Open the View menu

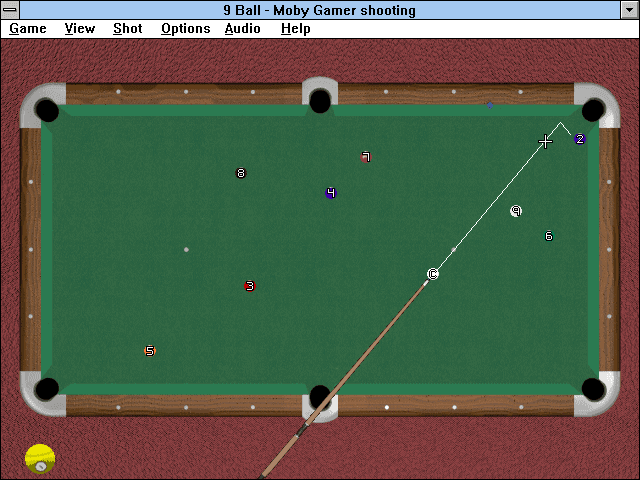point(80,29)
